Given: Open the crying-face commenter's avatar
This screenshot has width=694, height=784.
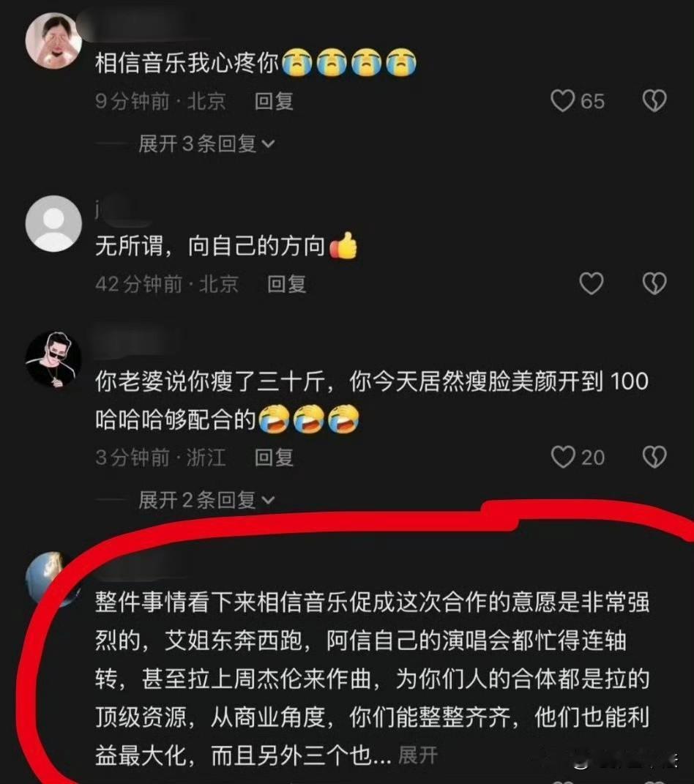Looking at the screenshot, I should (53, 40).
